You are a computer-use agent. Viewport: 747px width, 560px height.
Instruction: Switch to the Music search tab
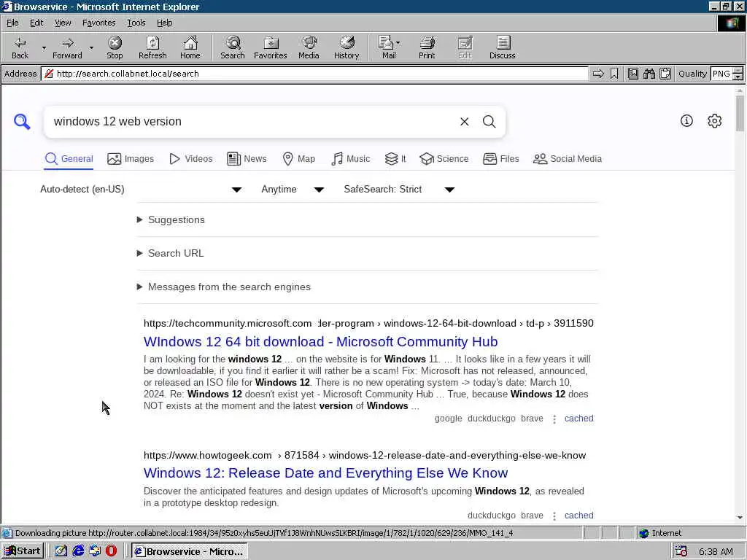coord(351,158)
